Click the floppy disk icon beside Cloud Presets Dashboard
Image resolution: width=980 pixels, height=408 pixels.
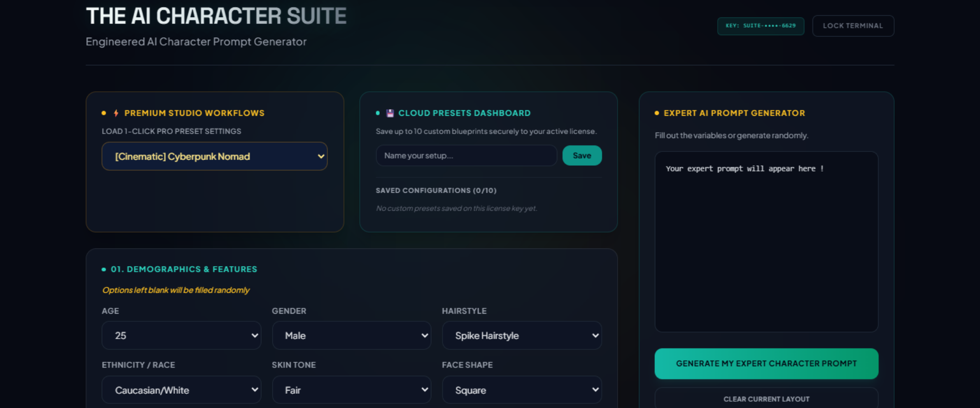coord(390,113)
